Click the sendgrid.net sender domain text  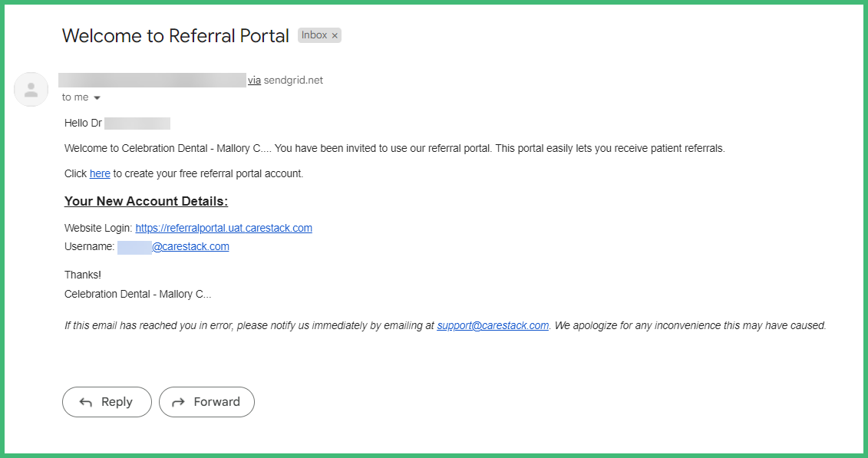(x=293, y=80)
